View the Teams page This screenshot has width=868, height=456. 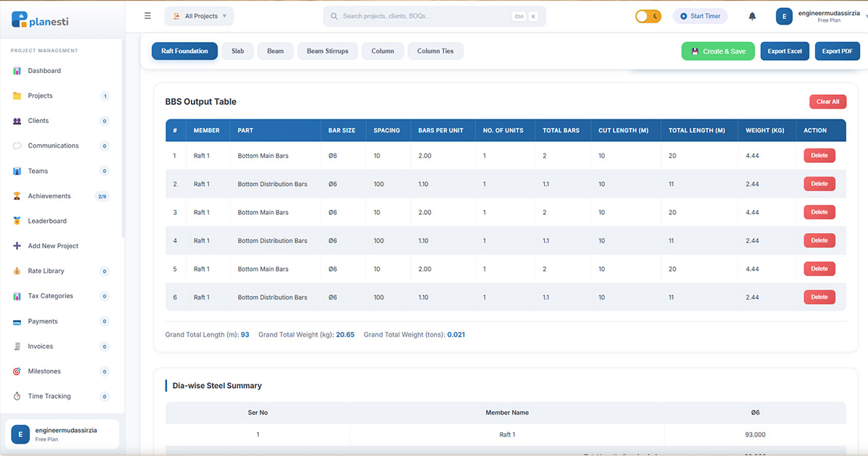tap(37, 171)
